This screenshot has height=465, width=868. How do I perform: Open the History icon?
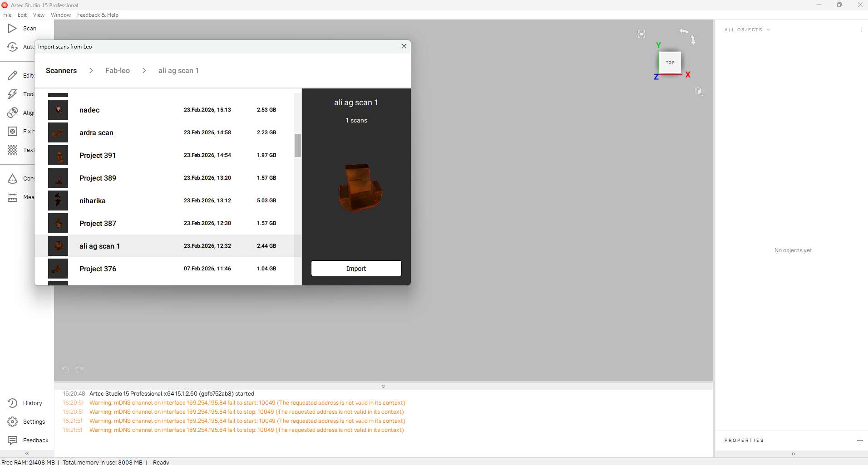12,403
